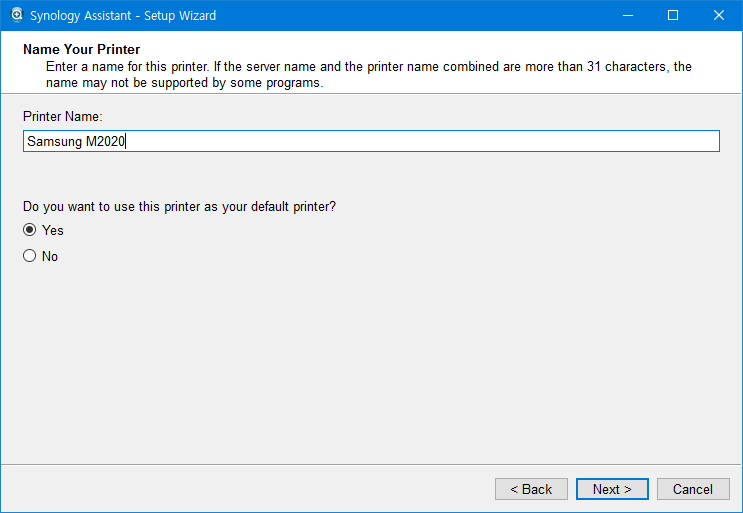The image size is (743, 513).
Task: Click the empty area below the No option
Action: coord(370,360)
